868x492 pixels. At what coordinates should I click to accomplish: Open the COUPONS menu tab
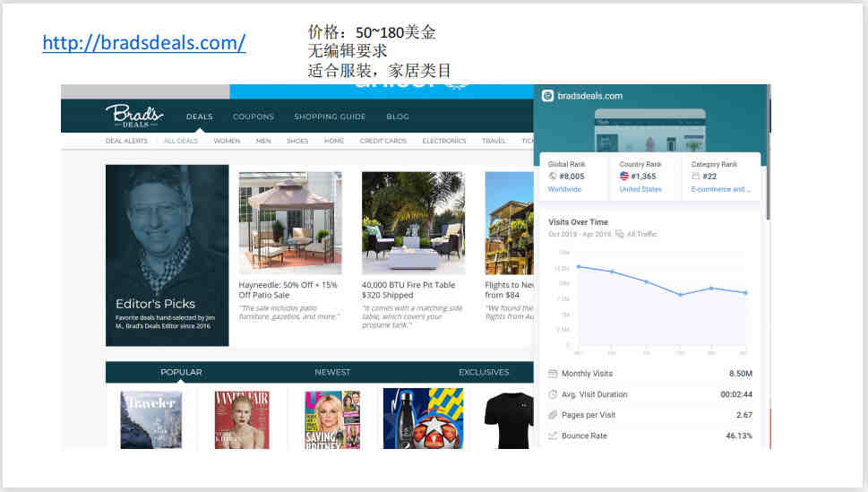(x=253, y=117)
